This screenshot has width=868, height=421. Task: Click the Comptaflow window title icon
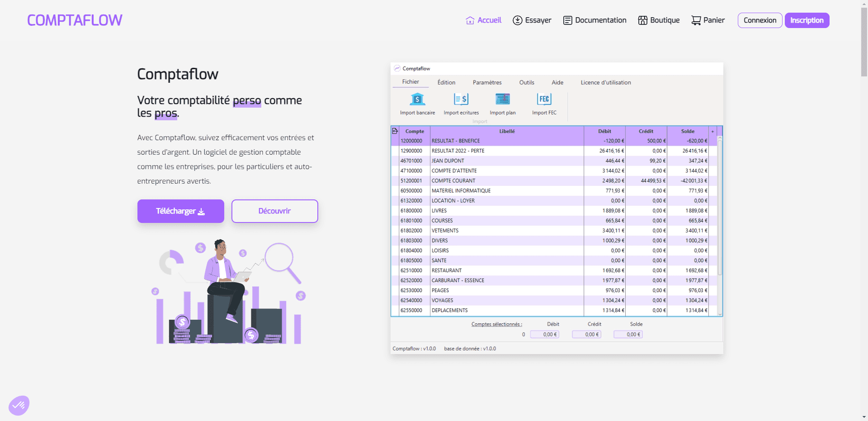pos(397,68)
